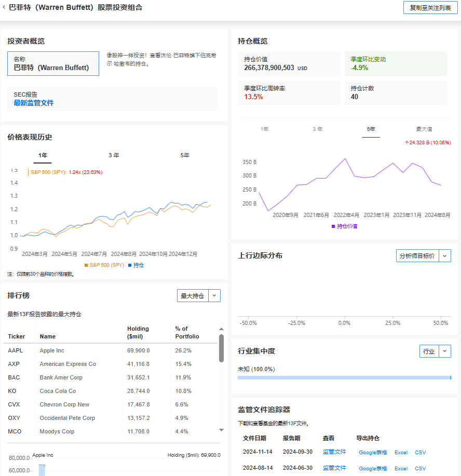Expand the 行业 concentration dropdown arrow

pos(445,351)
